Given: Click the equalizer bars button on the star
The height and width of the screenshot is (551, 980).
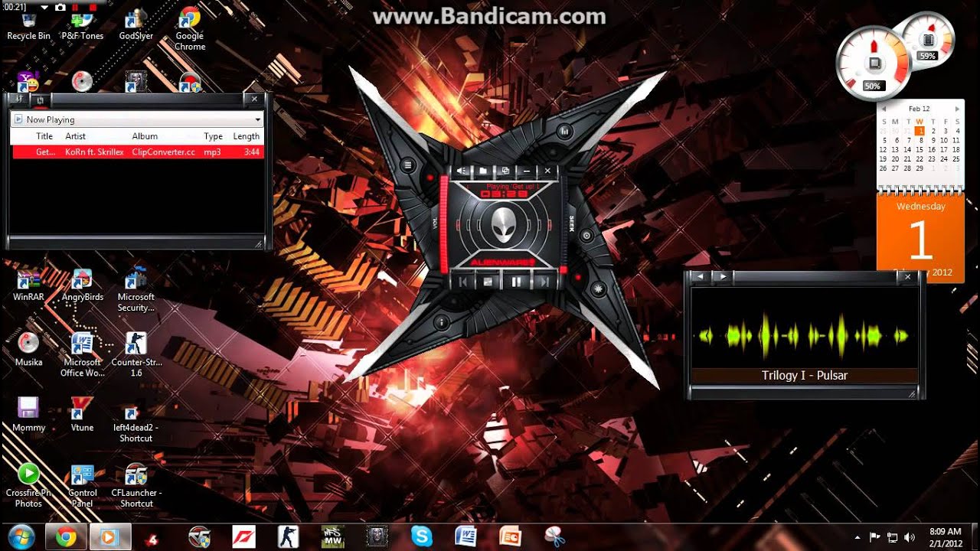Looking at the screenshot, I should click(x=565, y=131).
